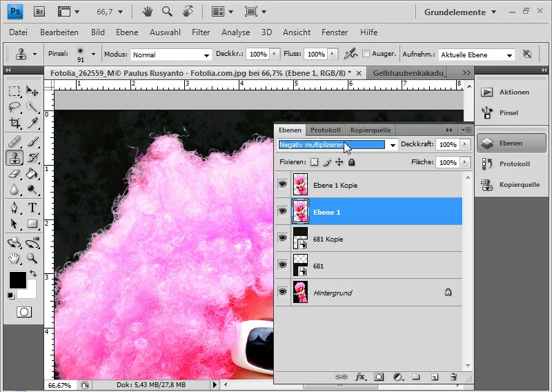Select the Crop tool

14,123
